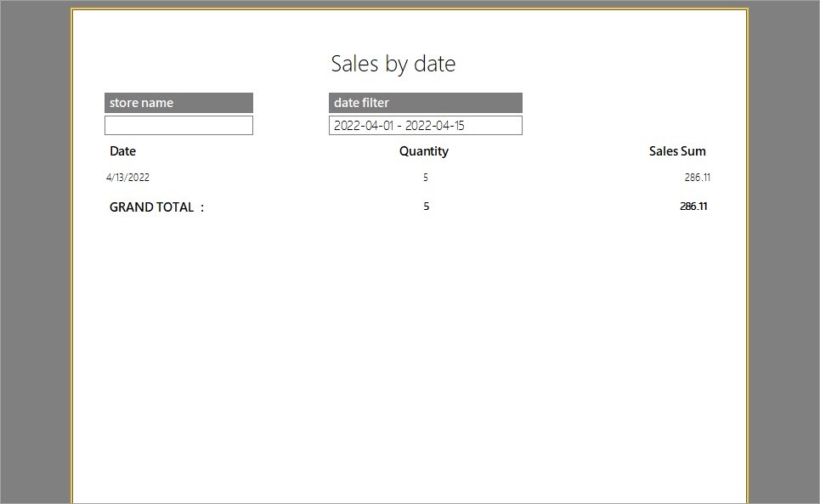Focus the empty store name input field

pyautogui.click(x=178, y=126)
